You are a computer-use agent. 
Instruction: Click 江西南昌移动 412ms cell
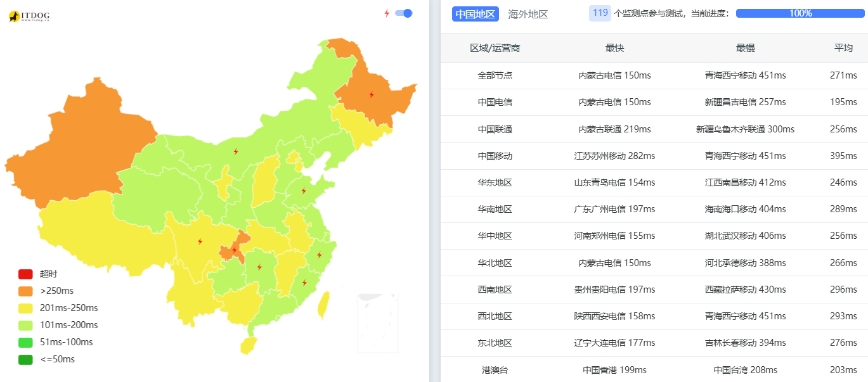coord(745,182)
